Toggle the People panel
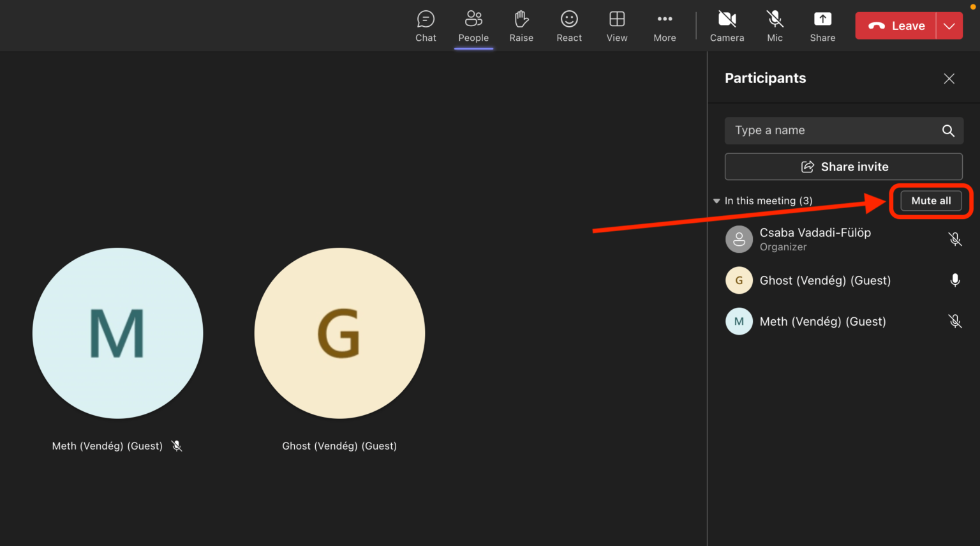This screenshot has height=546, width=980. pyautogui.click(x=473, y=26)
